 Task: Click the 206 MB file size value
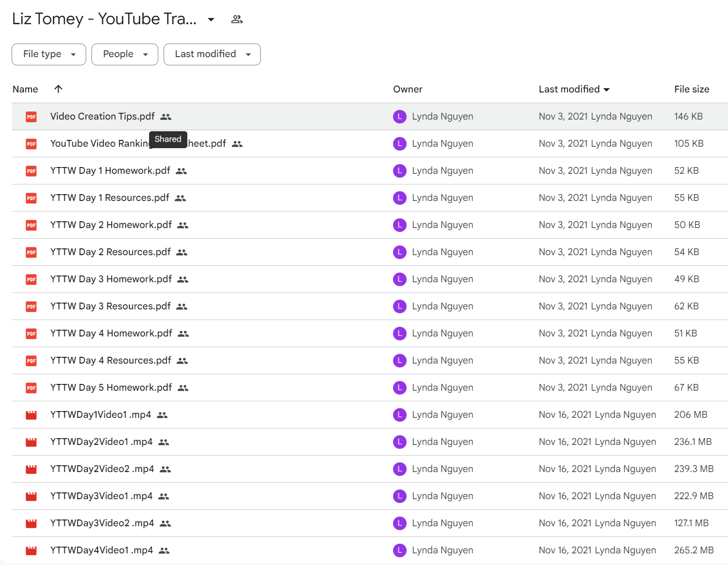click(691, 414)
